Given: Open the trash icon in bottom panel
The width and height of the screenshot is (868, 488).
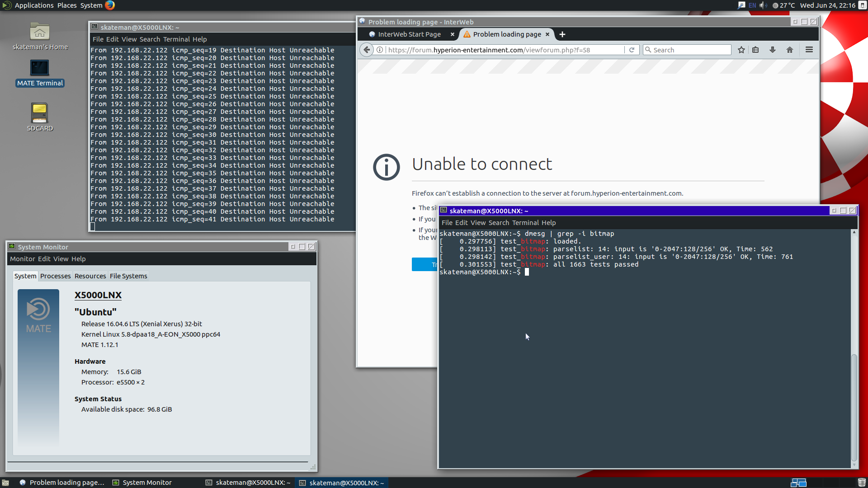Looking at the screenshot, I should coord(862,483).
